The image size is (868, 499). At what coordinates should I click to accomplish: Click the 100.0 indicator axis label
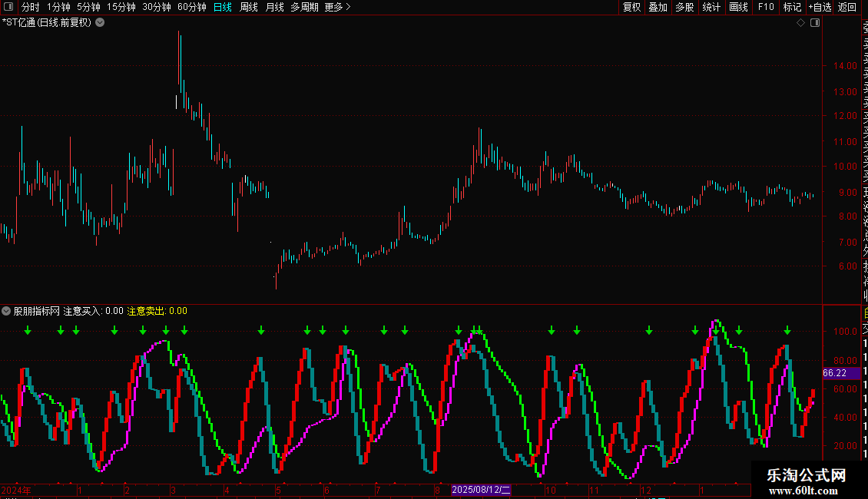(845, 332)
